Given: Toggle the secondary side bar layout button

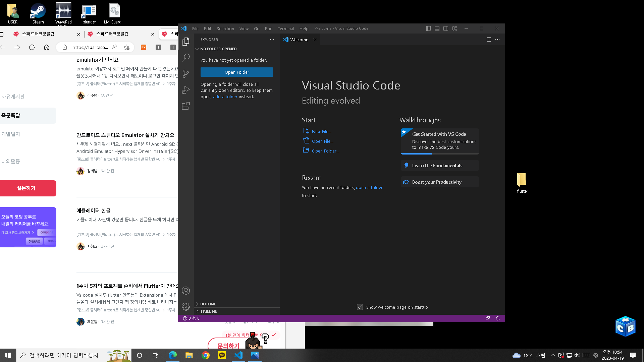Looking at the screenshot, I should [446, 28].
